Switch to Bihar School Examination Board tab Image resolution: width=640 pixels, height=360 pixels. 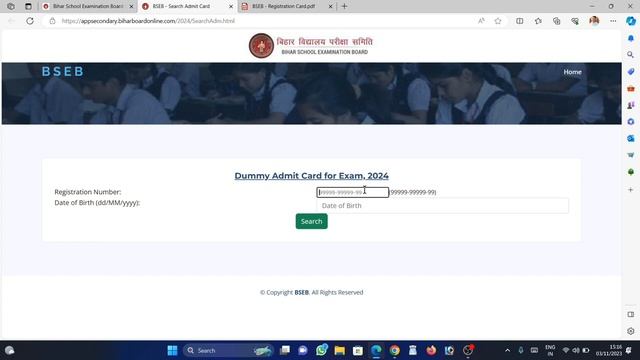click(x=88, y=6)
